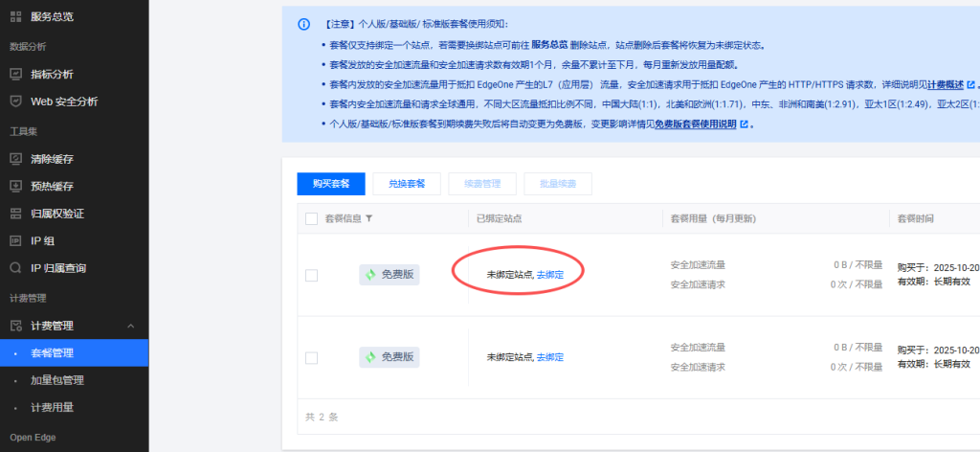Viewport: 980px width, 452px height.
Task: Open the 套餐信息 filter icon
Action: (x=368, y=218)
